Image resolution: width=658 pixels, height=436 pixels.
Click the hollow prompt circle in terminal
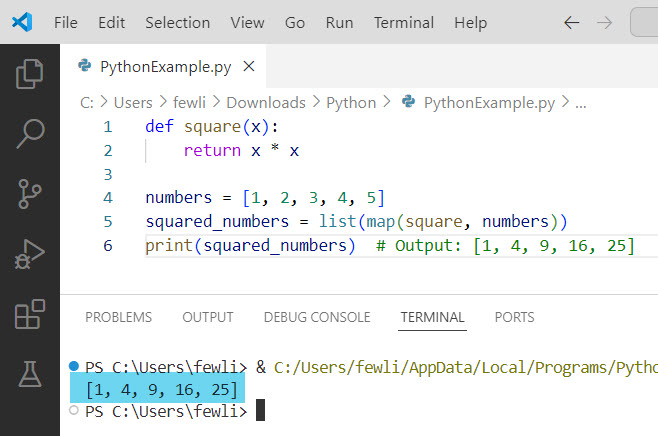click(x=74, y=410)
